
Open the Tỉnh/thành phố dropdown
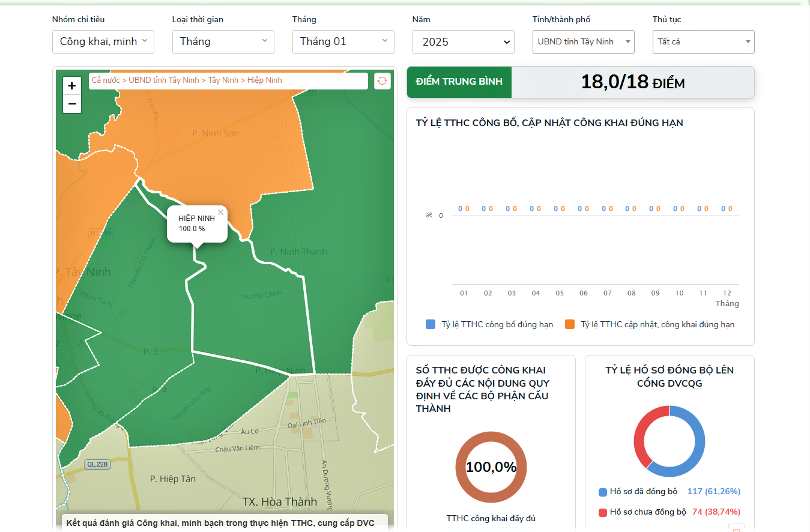point(584,42)
